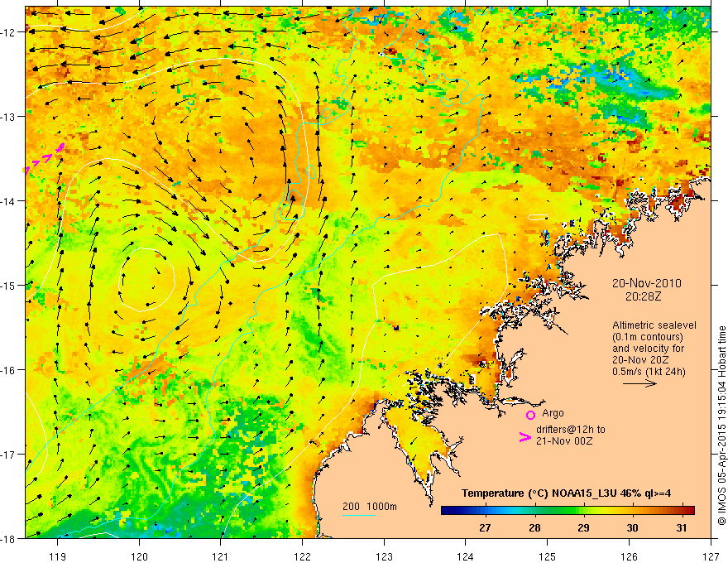728x563 pixels.
Task: Click the latitude label -16
Action: click(x=8, y=370)
